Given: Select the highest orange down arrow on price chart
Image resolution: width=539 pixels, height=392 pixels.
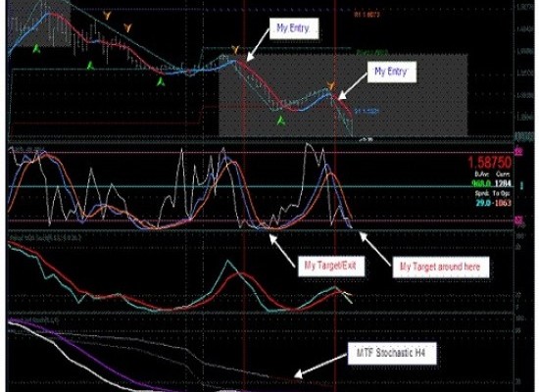Looking at the screenshot, I should [x=107, y=15].
